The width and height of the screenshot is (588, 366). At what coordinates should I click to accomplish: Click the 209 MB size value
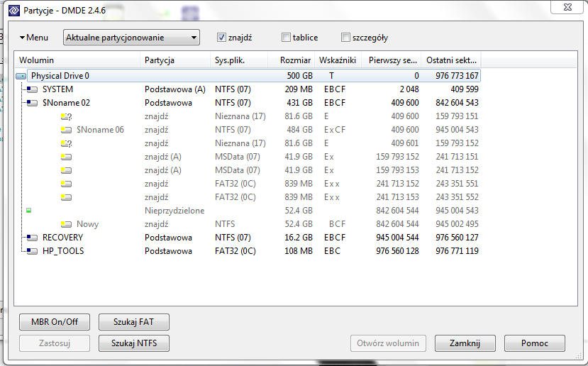(x=299, y=89)
